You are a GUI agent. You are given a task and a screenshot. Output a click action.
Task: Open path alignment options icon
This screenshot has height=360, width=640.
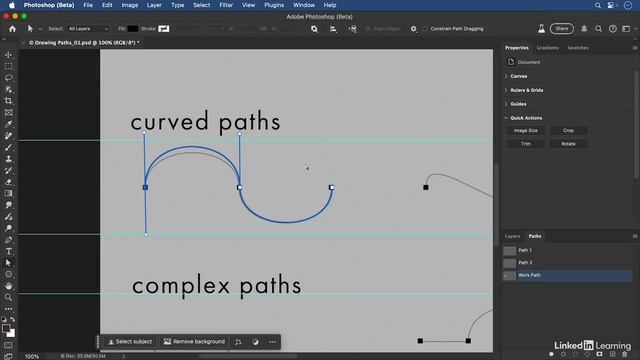pos(333,29)
